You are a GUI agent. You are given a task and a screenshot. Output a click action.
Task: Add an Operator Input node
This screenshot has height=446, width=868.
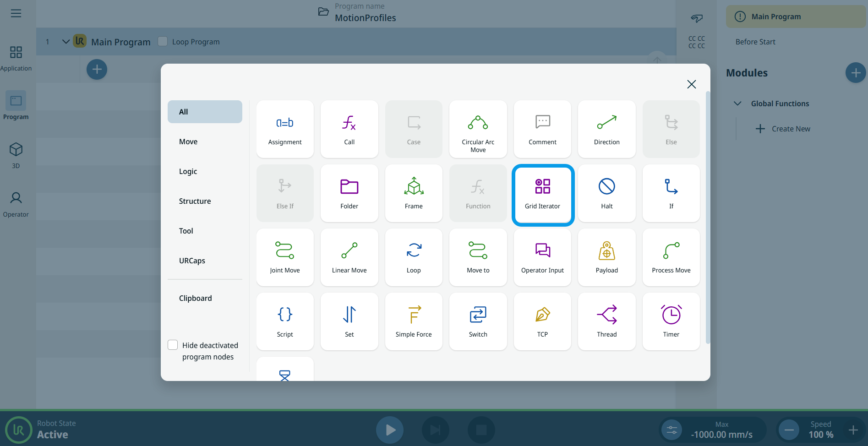tap(542, 257)
